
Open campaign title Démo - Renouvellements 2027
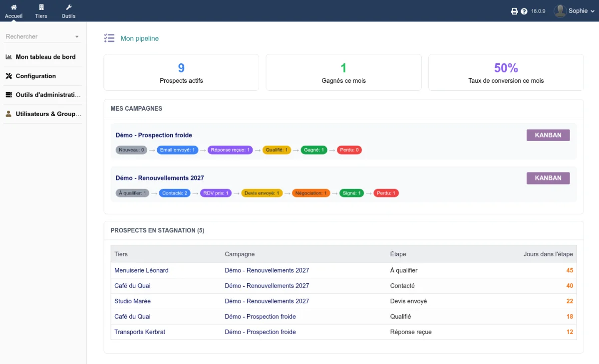(x=160, y=178)
